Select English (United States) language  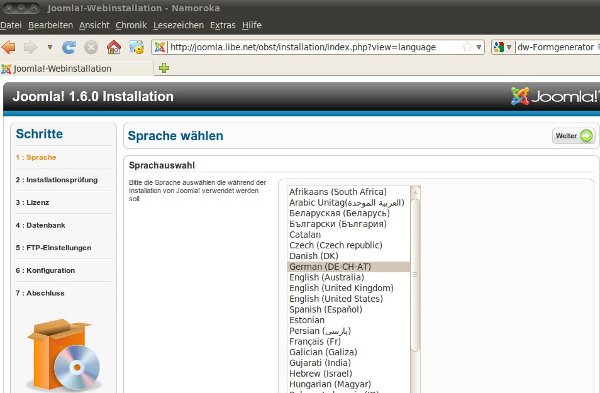pos(349,299)
